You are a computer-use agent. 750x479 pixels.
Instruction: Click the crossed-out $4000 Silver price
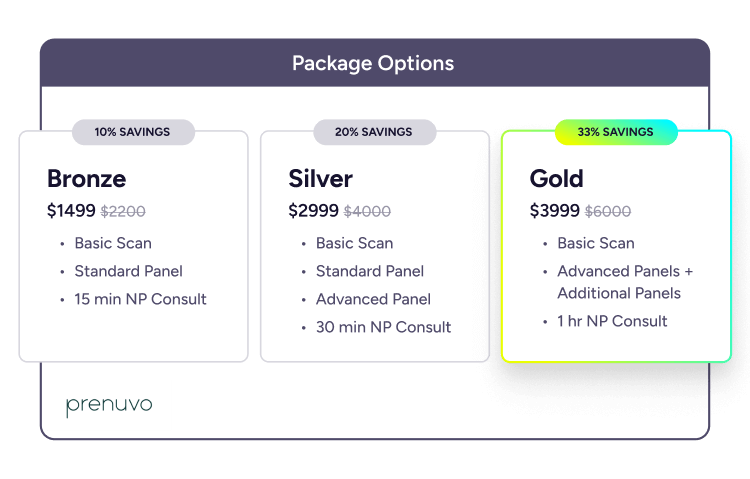coord(367,211)
